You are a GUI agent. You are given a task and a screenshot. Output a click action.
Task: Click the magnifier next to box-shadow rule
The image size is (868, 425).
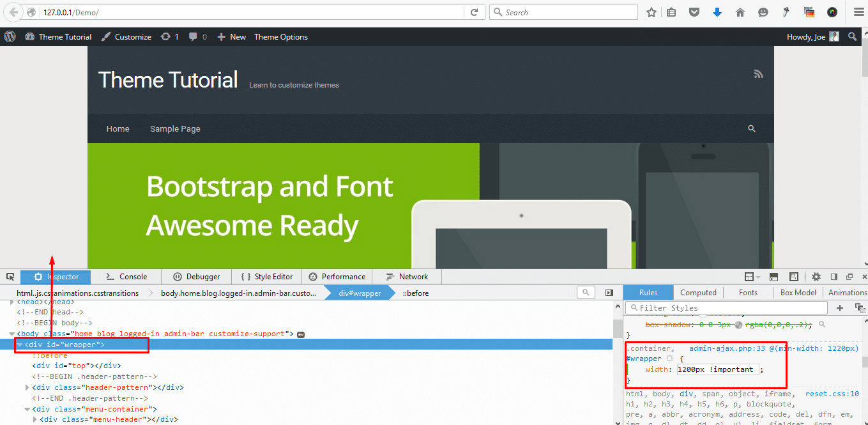[822, 325]
